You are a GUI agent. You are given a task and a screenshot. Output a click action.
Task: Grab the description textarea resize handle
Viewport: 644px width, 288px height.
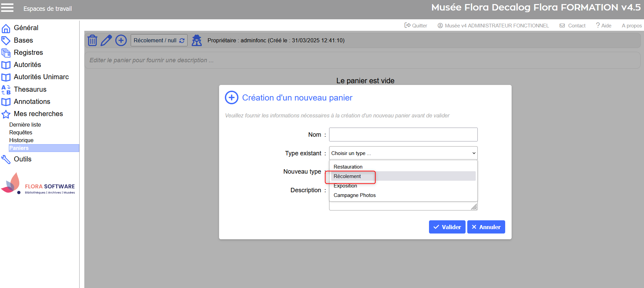(x=474, y=207)
